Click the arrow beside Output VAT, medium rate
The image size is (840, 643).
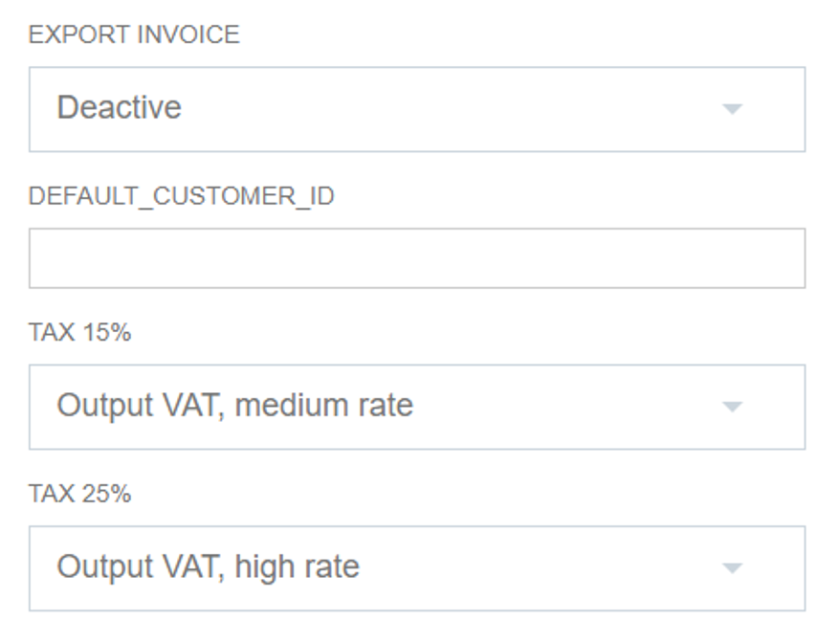(732, 408)
